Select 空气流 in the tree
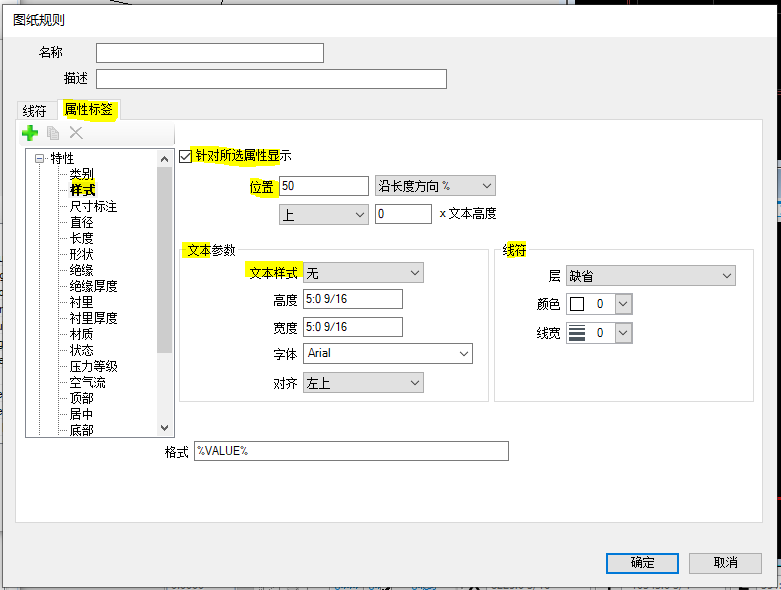Viewport: 781px width, 590px height. tap(87, 382)
